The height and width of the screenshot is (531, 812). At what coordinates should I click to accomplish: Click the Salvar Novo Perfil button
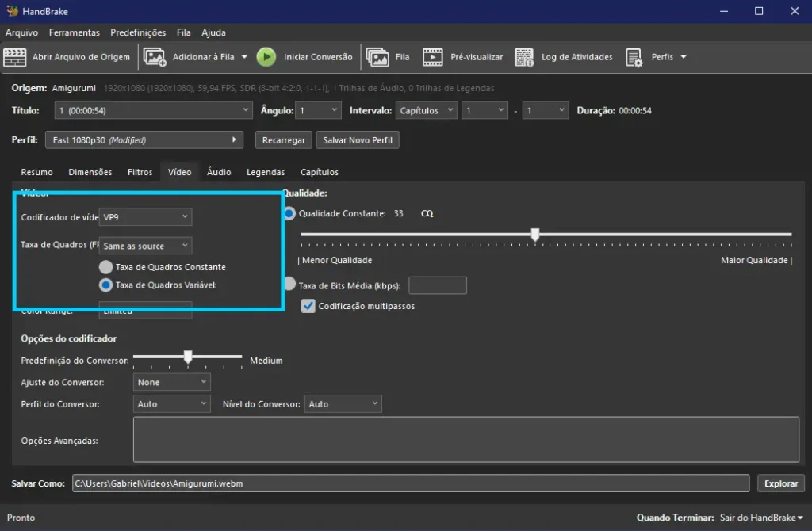click(x=358, y=140)
